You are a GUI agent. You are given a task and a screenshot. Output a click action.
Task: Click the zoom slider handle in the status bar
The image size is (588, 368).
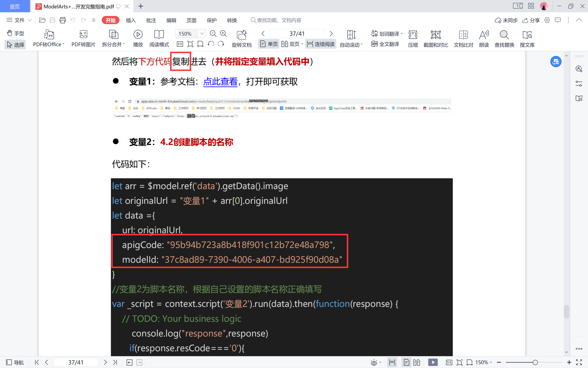(x=535, y=362)
